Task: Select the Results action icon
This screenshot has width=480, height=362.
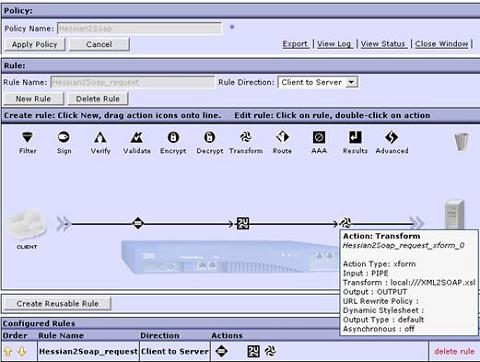Action: click(355, 137)
